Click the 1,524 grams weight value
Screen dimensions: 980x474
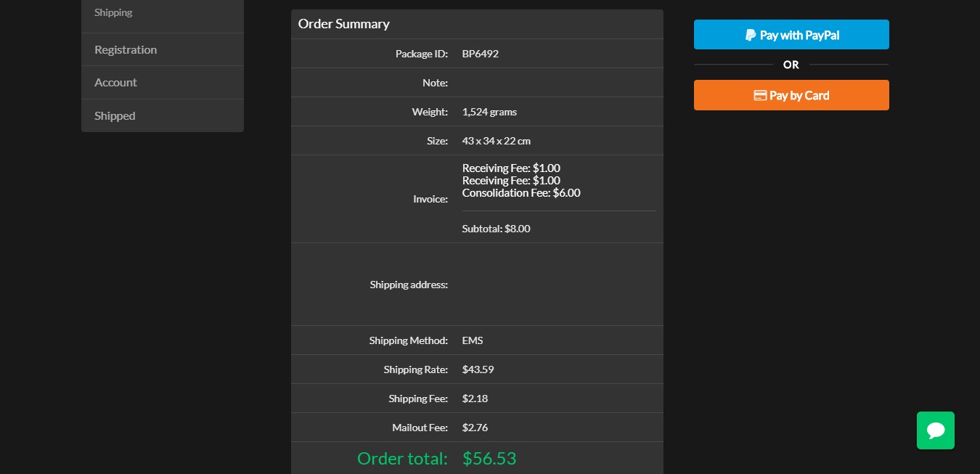pyautogui.click(x=489, y=112)
